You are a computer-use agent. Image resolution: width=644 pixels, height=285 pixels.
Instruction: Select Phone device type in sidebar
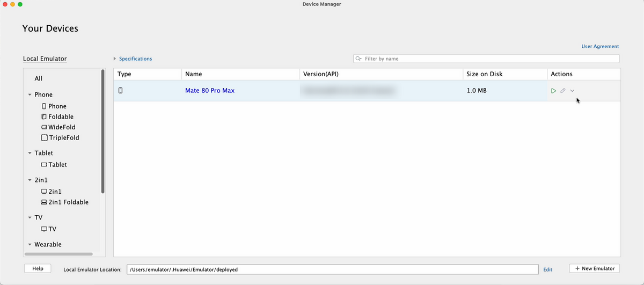tap(57, 106)
